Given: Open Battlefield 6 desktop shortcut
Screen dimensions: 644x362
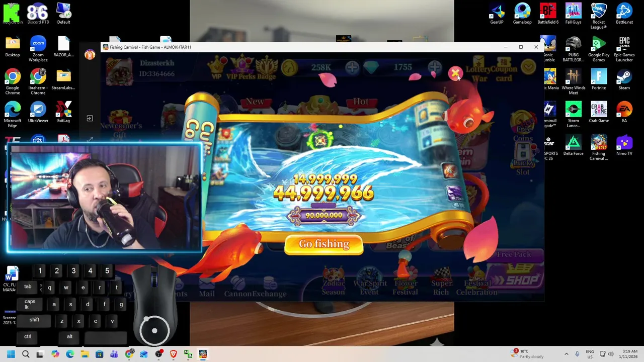Looking at the screenshot, I should (x=548, y=14).
